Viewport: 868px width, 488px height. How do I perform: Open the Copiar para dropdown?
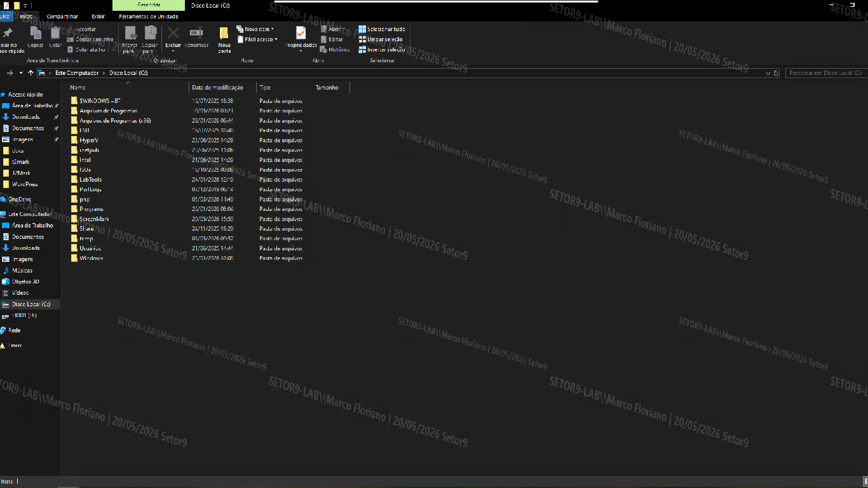150,39
